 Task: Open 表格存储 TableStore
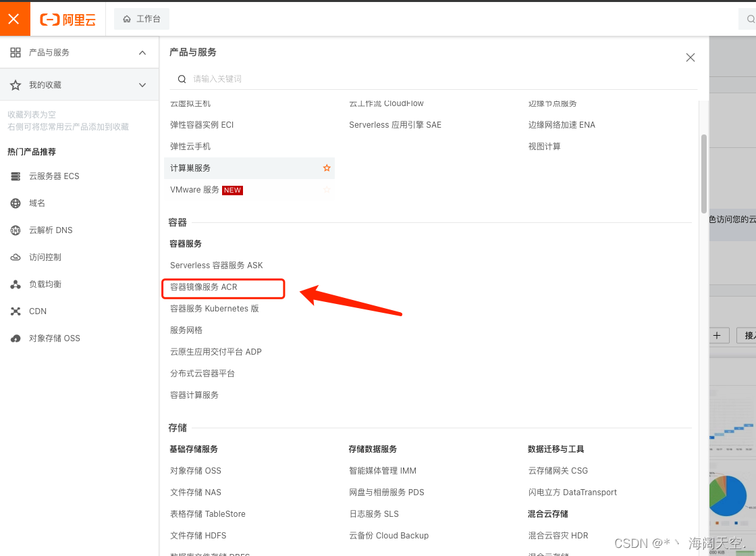click(x=207, y=514)
